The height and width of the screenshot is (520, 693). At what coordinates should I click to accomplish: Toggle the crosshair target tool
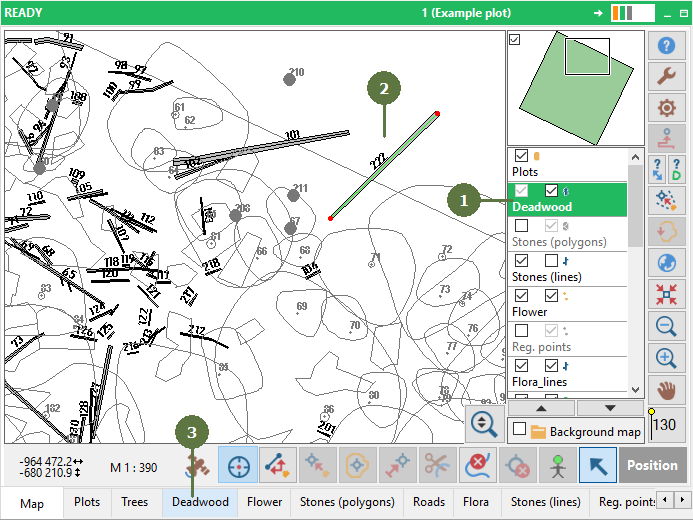(x=238, y=465)
